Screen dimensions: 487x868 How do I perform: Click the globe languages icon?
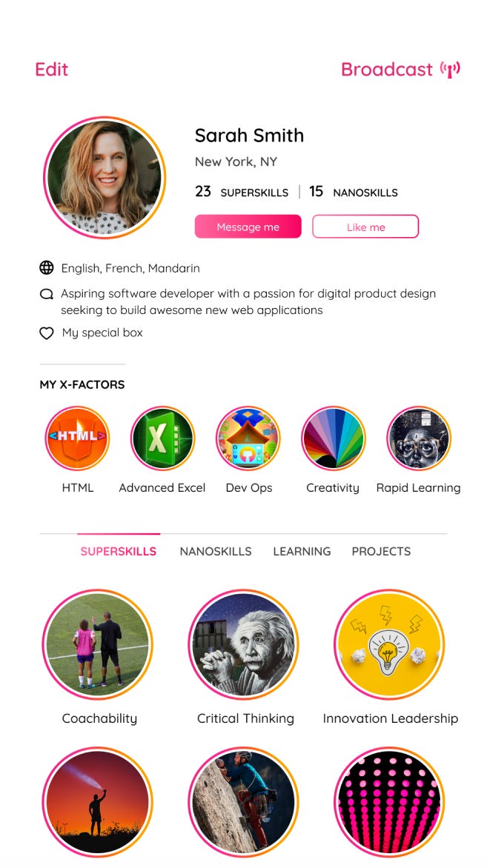(47, 268)
